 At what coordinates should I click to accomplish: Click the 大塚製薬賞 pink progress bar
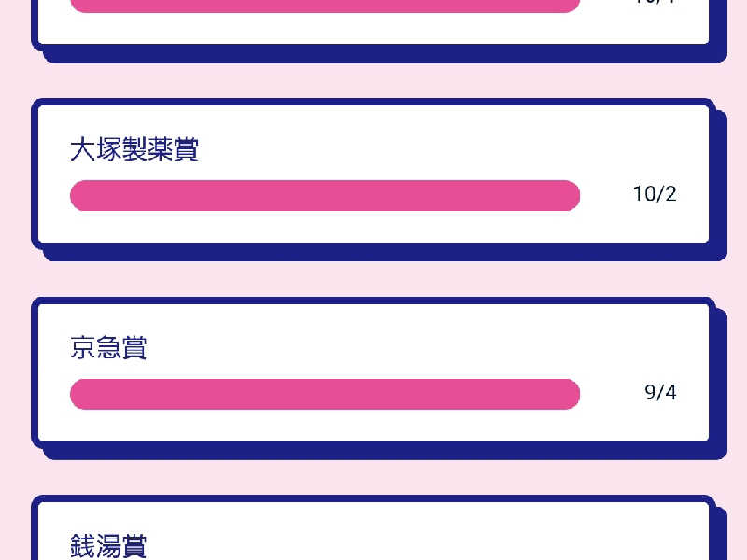(325, 196)
